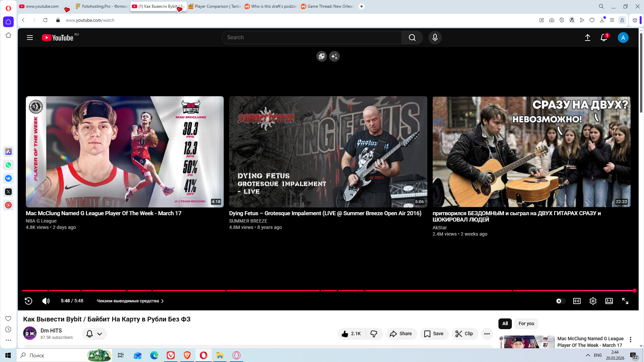The image size is (644, 362).
Task: Expand chapter 'Чекаем выводимые средства' chevron
Action: [x=162, y=301]
